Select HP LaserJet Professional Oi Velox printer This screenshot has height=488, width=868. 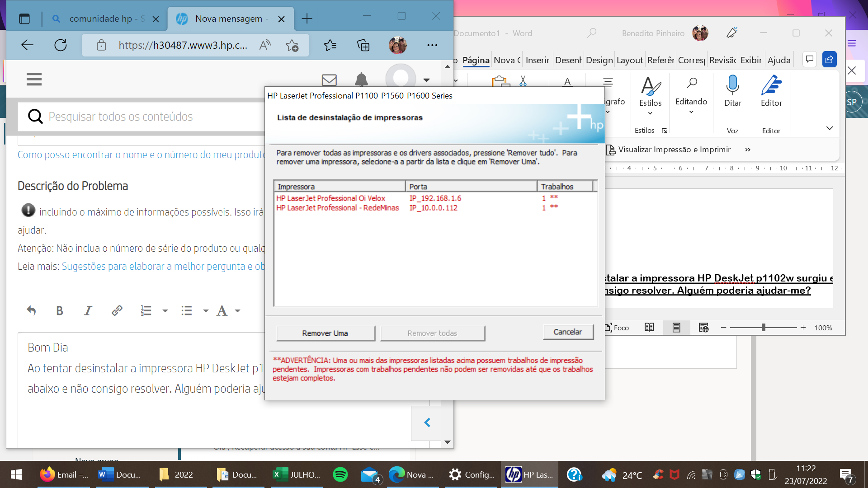(x=331, y=198)
